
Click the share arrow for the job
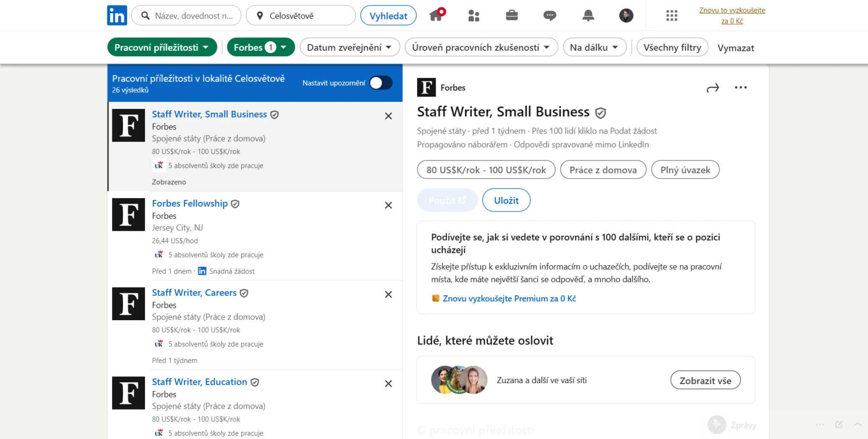pos(713,88)
